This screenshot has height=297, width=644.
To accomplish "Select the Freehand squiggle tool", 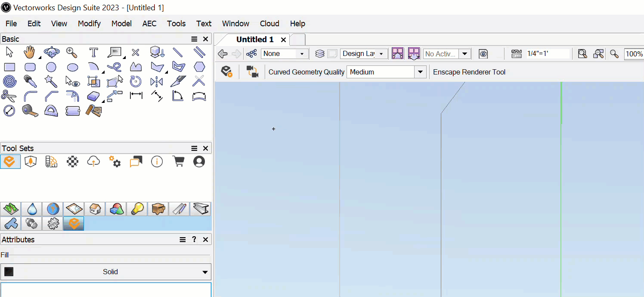I will click(x=114, y=67).
